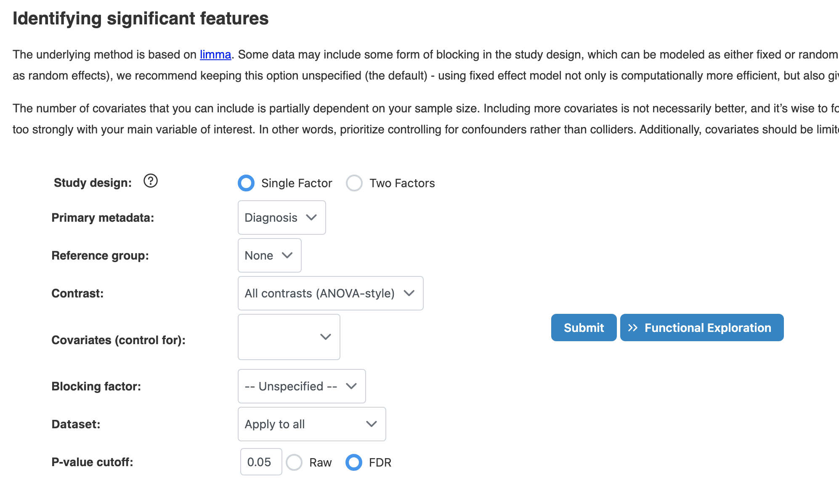Click the chevron arrow beside None

click(287, 255)
